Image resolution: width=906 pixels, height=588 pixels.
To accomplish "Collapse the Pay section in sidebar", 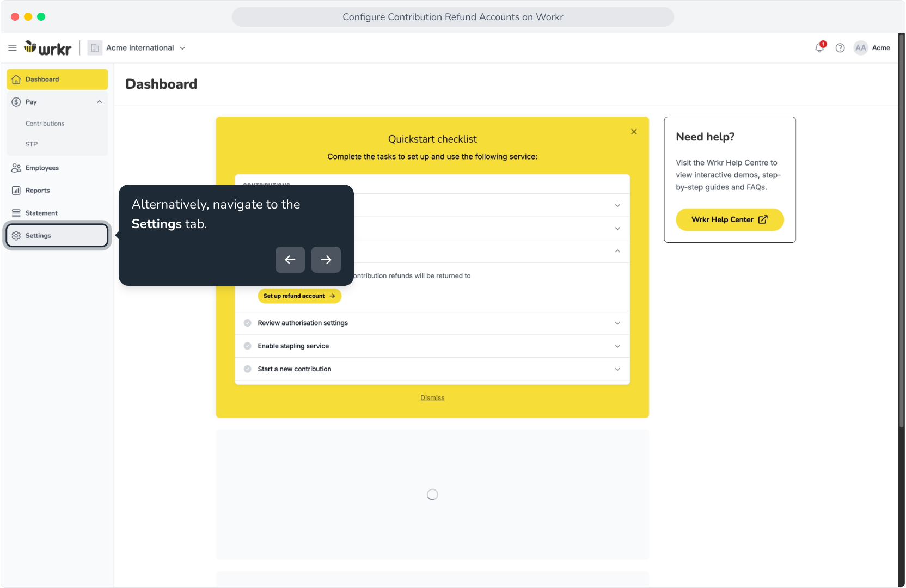I will (x=99, y=102).
